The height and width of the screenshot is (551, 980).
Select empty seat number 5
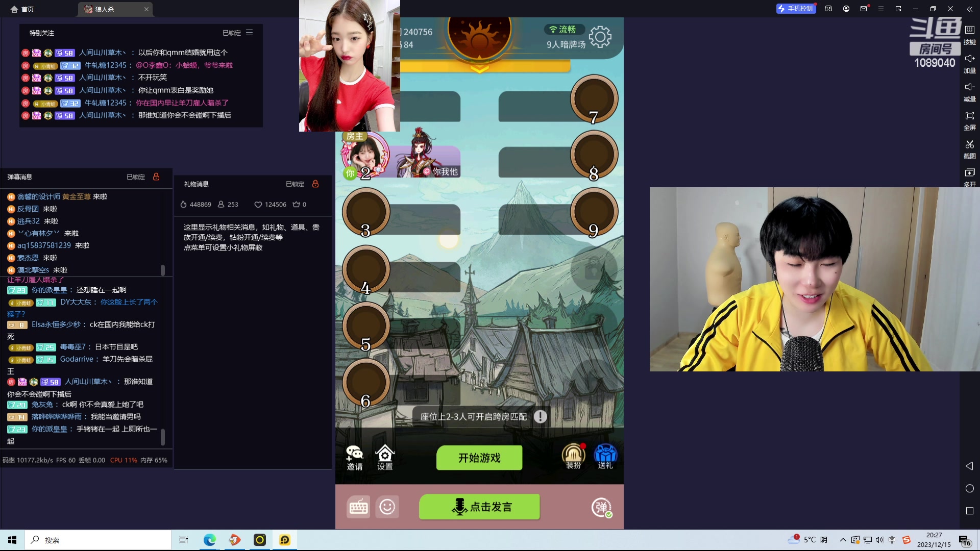pyautogui.click(x=366, y=326)
